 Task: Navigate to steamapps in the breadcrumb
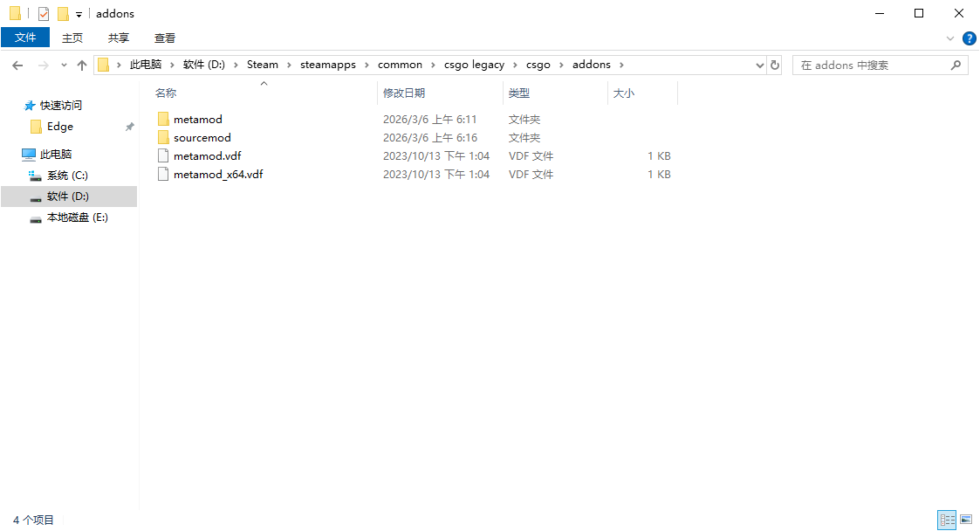[327, 65]
